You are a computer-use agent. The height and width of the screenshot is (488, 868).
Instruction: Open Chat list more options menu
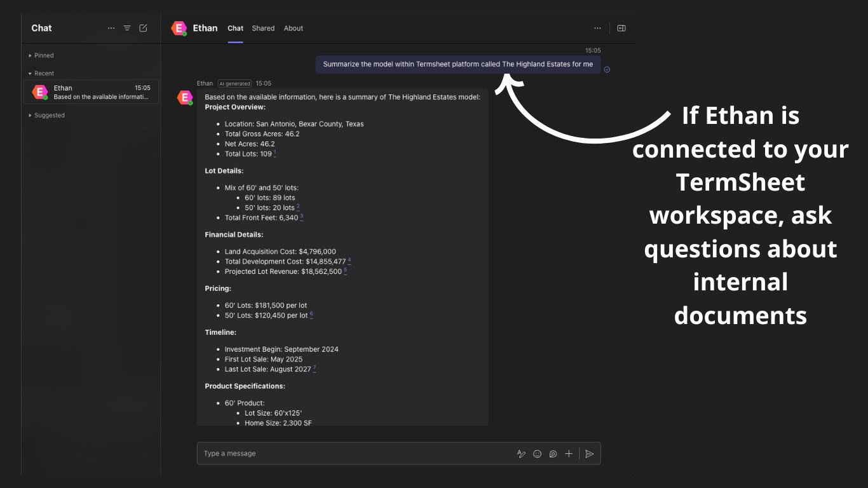pyautogui.click(x=111, y=28)
